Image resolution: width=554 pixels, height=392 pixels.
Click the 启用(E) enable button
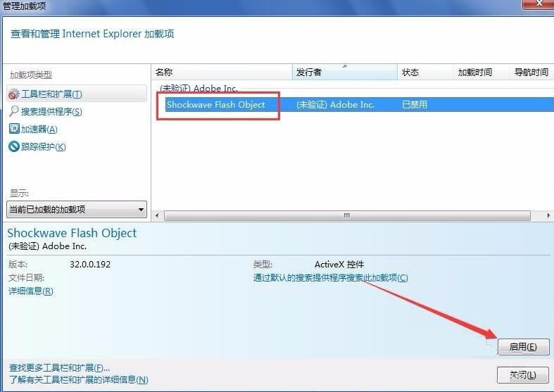coord(523,347)
